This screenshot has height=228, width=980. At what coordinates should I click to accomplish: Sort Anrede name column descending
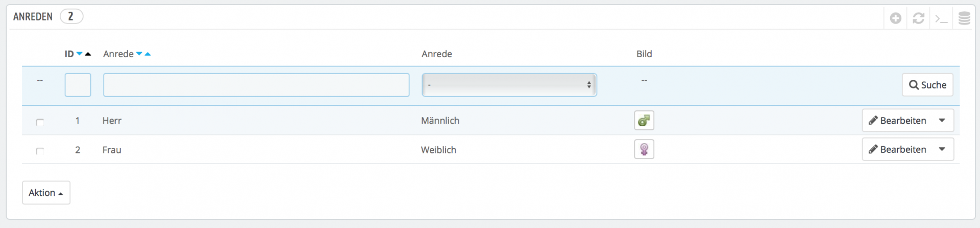point(139,54)
